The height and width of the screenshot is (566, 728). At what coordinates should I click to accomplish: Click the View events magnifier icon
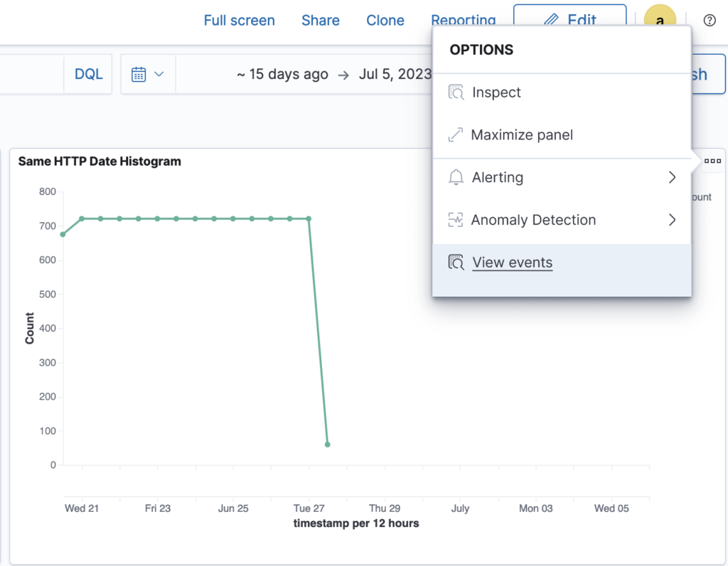pyautogui.click(x=456, y=262)
